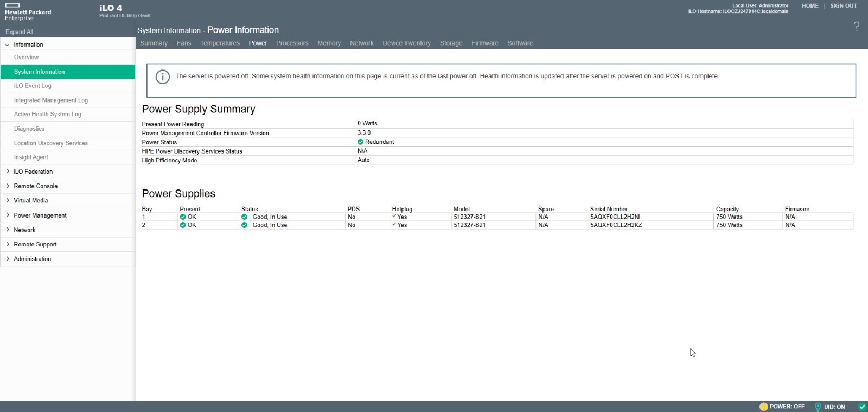
Task: Click Bay 1 'Good, In Use' status icon
Action: (x=244, y=217)
